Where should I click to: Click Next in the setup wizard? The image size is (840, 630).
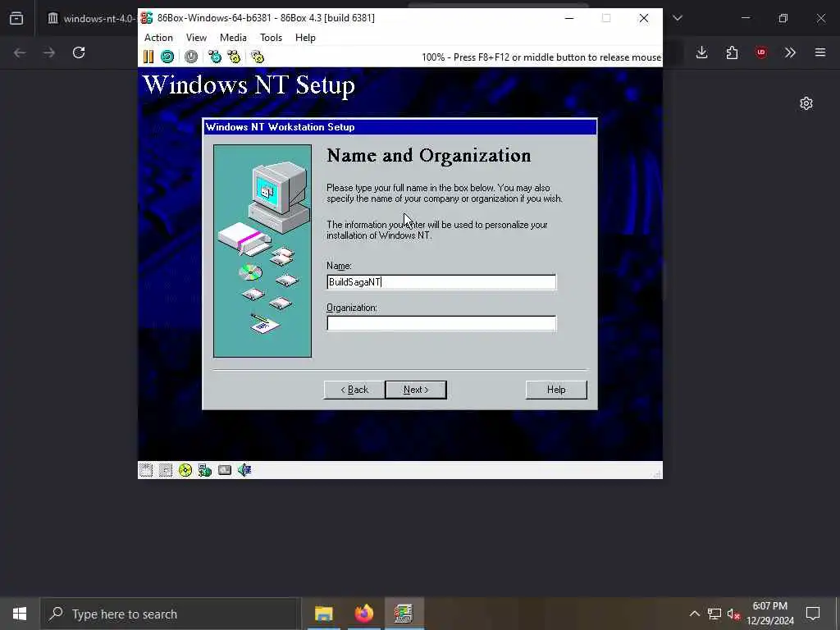[416, 390]
